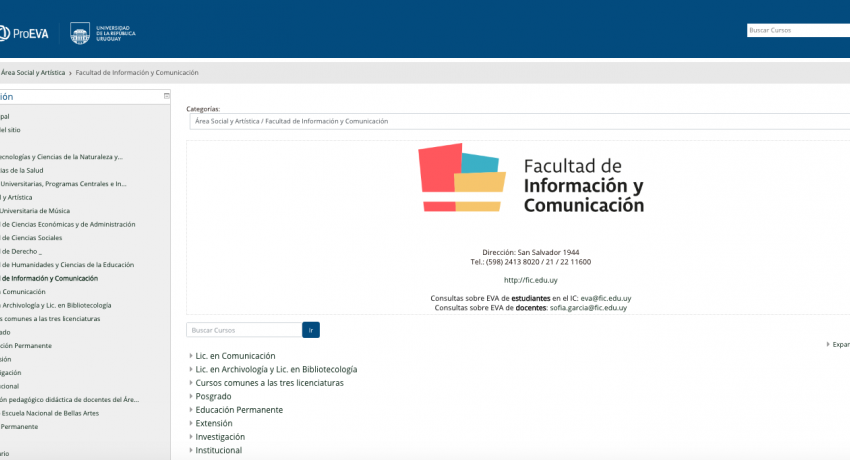Viewport: 850px width, 460px height.
Task: Focus the top Buscar Cursos search field
Action: 798,30
